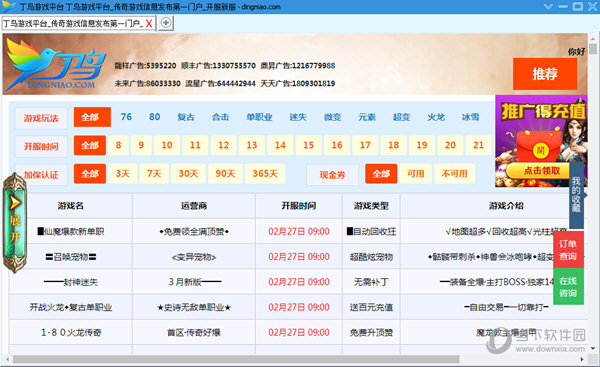Choose opening hour 9

click(x=142, y=145)
